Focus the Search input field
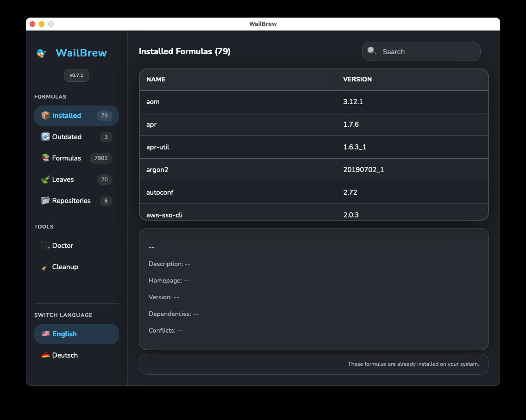This screenshot has width=526, height=420. tap(421, 51)
